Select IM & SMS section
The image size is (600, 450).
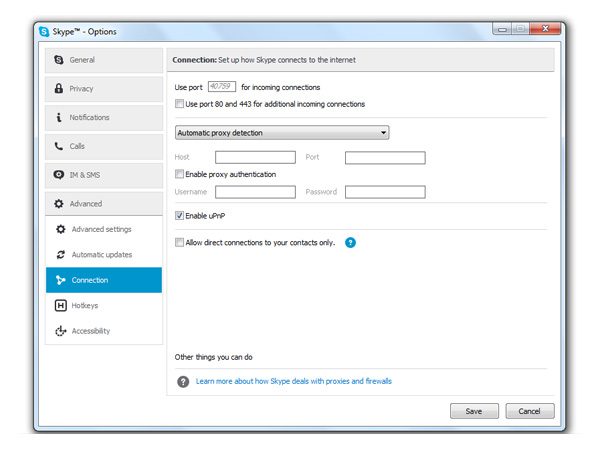coord(104,175)
